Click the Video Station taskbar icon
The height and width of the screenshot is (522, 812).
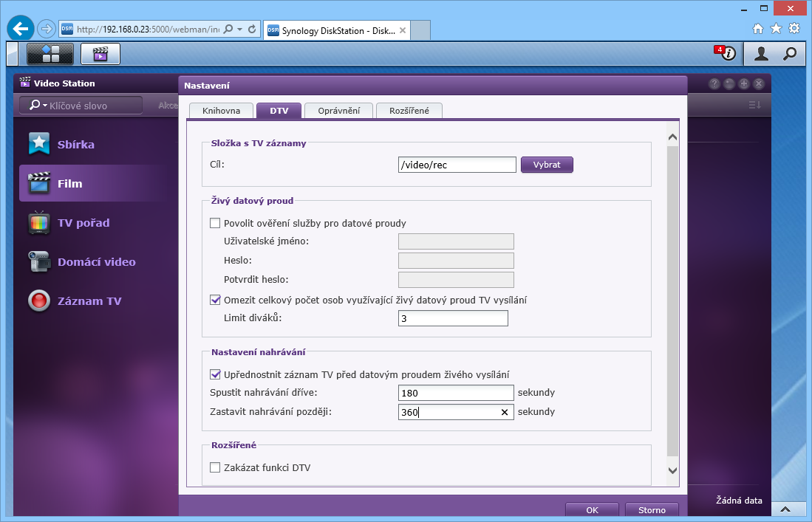[100, 53]
